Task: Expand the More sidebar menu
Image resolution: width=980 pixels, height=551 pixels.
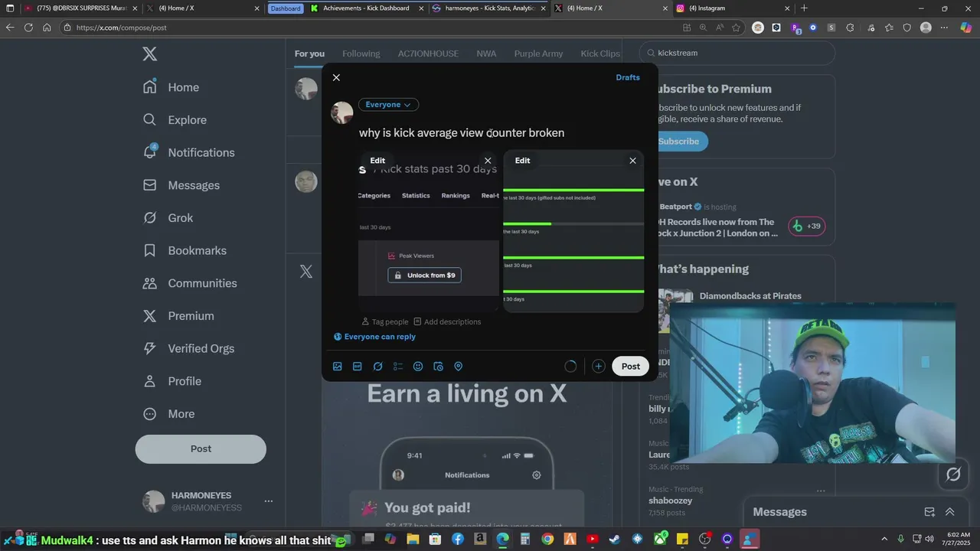Action: [169, 414]
